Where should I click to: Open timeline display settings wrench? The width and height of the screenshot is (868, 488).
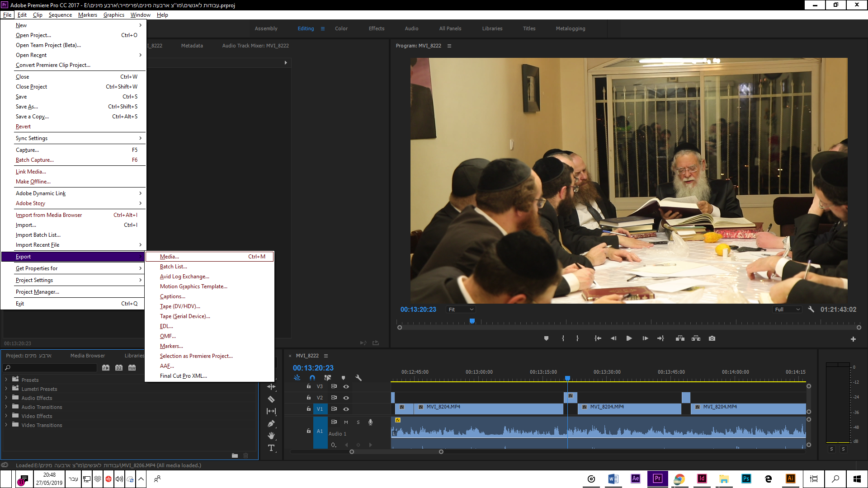pyautogui.click(x=359, y=378)
